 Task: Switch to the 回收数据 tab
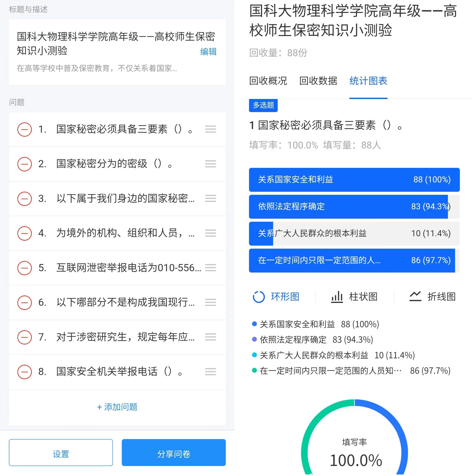[x=318, y=81]
